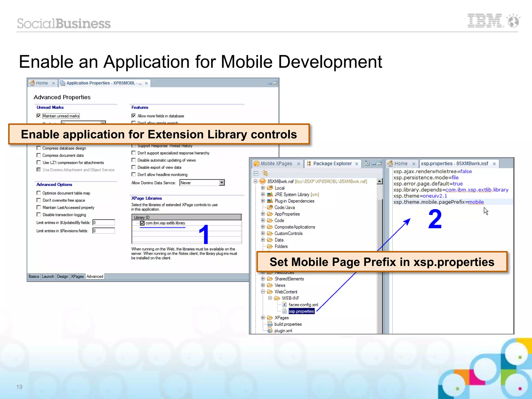Click the Application Properties tab icon
This screenshot has height=399, width=532.
click(x=62, y=83)
